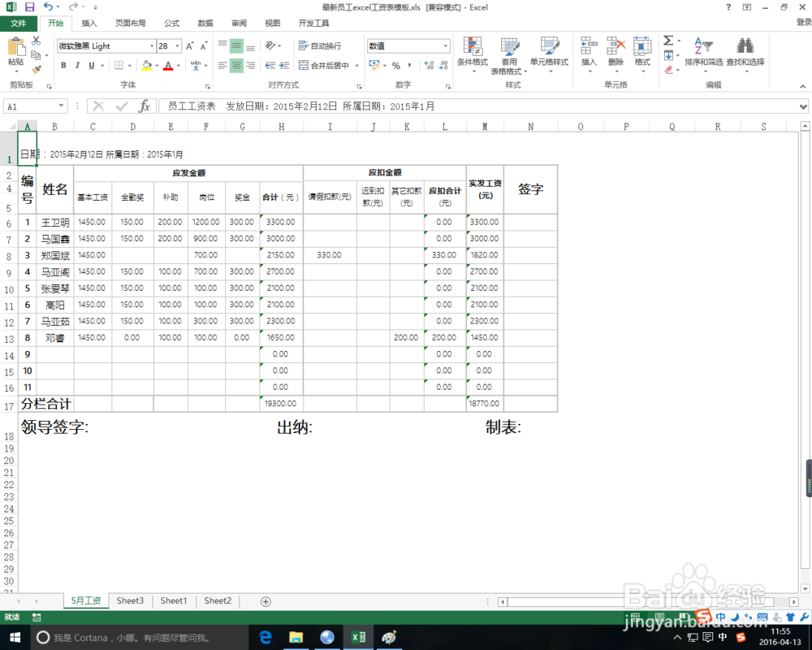Toggle Bold formatting
The image size is (812, 650).
click(63, 65)
